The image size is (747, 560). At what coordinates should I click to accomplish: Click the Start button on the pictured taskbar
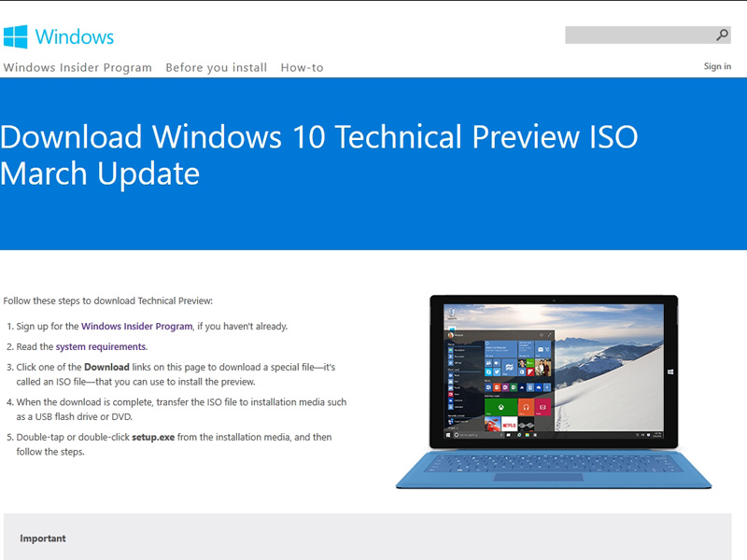coord(447,435)
